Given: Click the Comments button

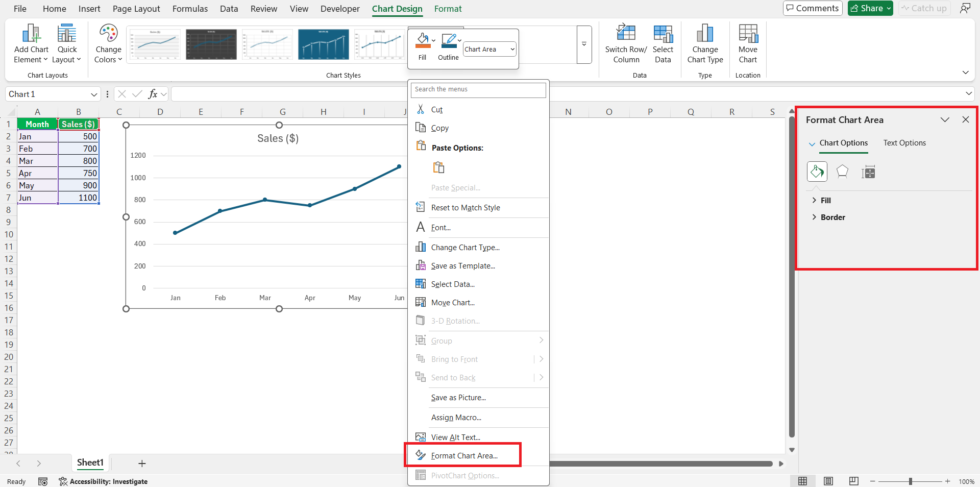Looking at the screenshot, I should click(813, 8).
